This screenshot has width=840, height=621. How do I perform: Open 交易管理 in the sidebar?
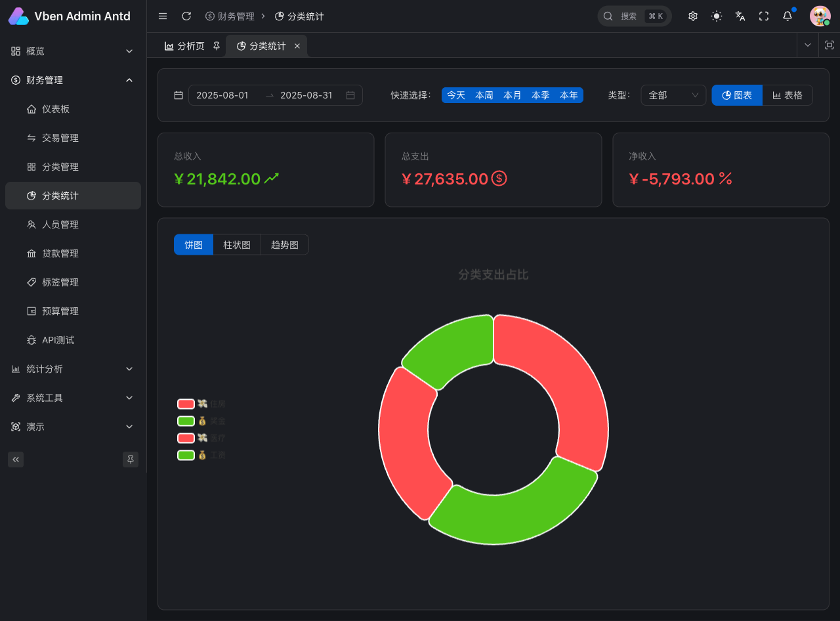tap(60, 138)
